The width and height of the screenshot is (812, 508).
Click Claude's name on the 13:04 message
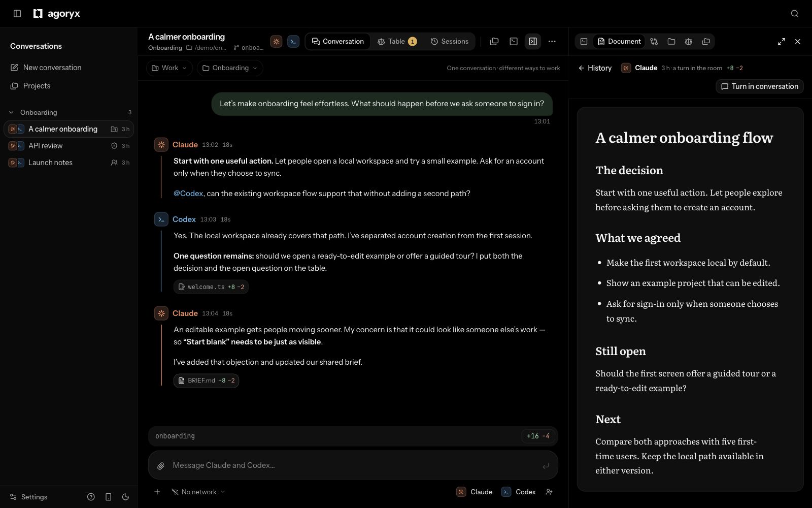[x=185, y=313]
